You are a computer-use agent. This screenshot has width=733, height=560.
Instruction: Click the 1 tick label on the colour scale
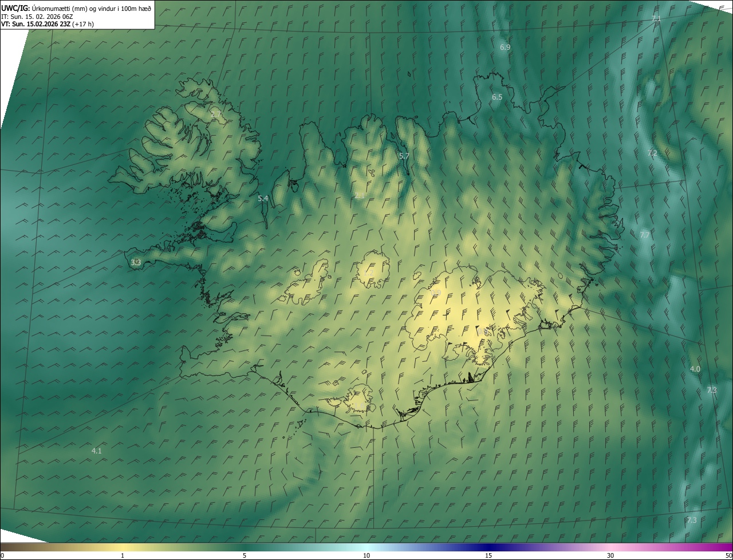pyautogui.click(x=123, y=556)
